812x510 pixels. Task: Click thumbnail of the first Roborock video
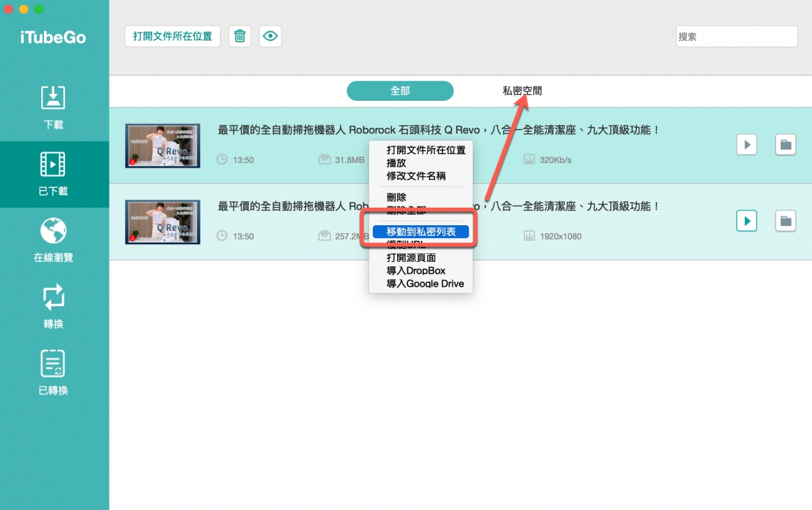tap(162, 145)
